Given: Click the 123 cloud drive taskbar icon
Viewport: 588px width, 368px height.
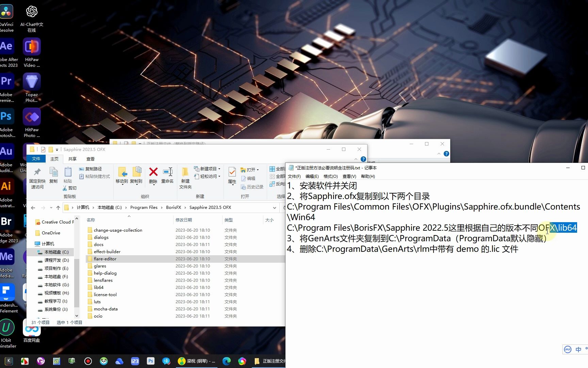Looking at the screenshot, I should pos(135,361).
